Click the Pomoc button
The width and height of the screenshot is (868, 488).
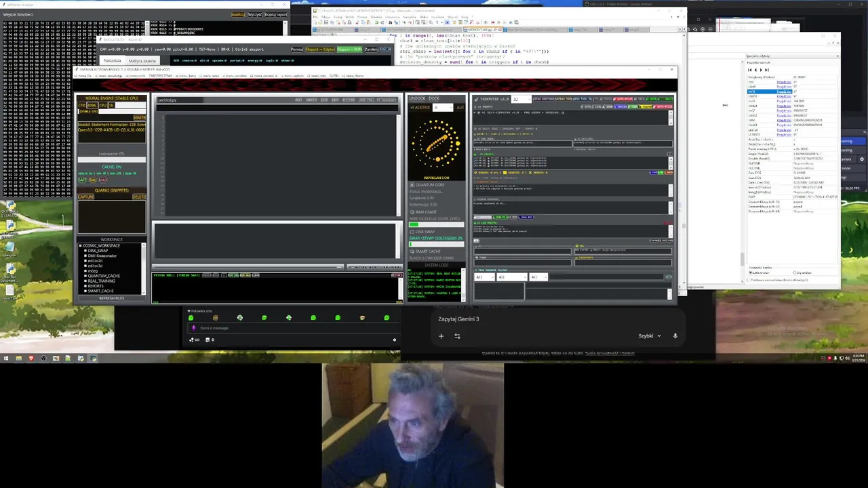(x=297, y=49)
